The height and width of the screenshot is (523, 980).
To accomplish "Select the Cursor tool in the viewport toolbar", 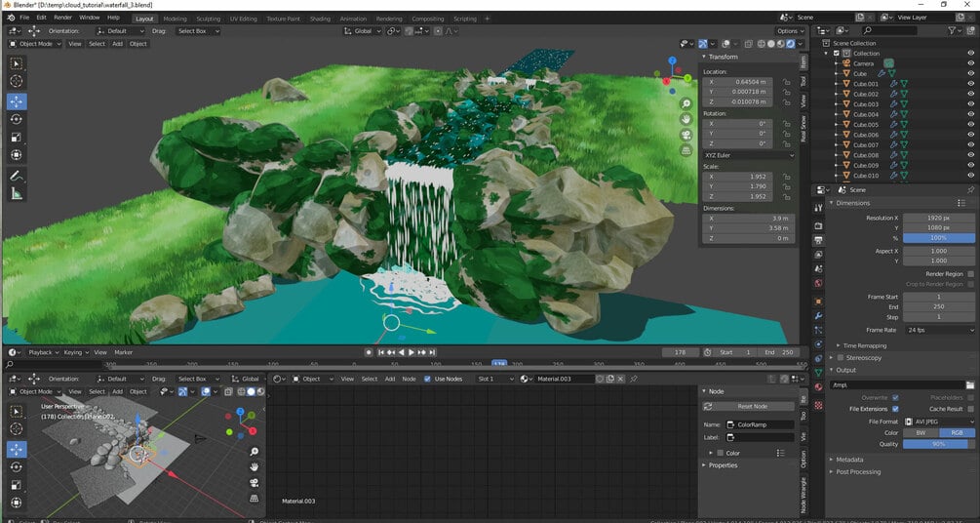I will pyautogui.click(x=17, y=81).
